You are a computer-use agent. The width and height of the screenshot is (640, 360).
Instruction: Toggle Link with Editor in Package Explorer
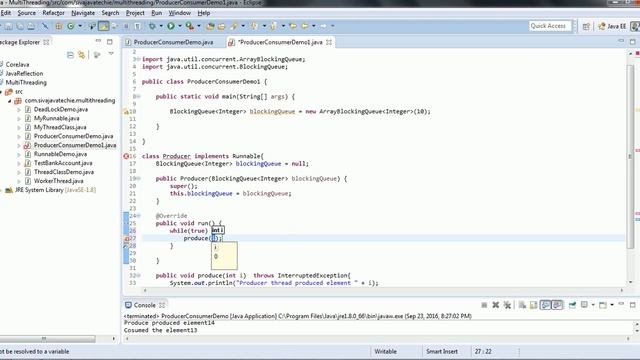coord(82,55)
